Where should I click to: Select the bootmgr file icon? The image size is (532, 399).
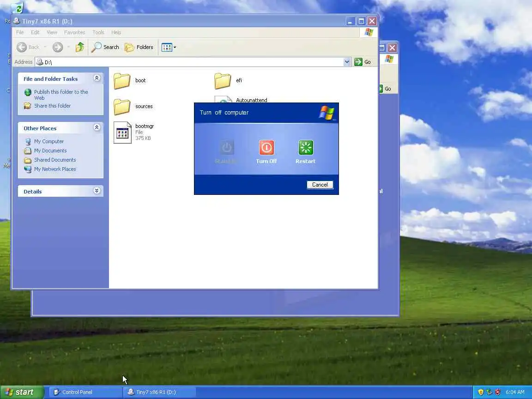[122, 133]
